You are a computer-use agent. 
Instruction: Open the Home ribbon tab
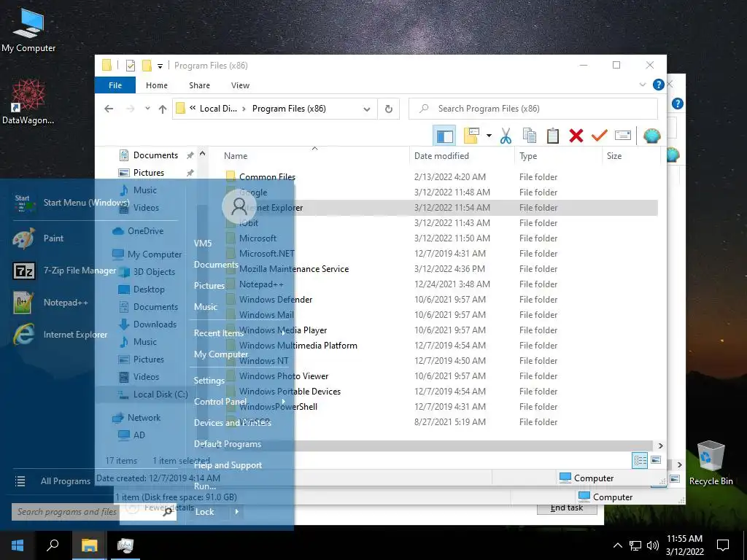point(157,85)
